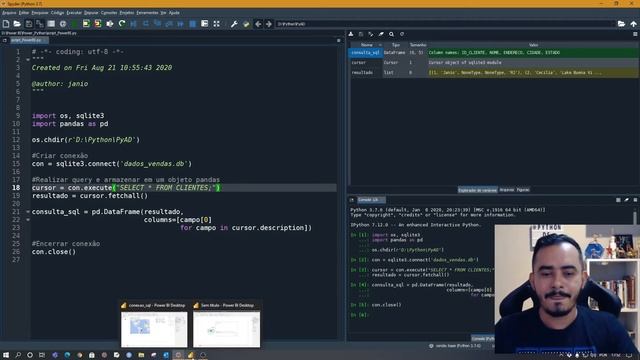
Task: Maximize current pane toolbar icon
Action: (x=204, y=24)
